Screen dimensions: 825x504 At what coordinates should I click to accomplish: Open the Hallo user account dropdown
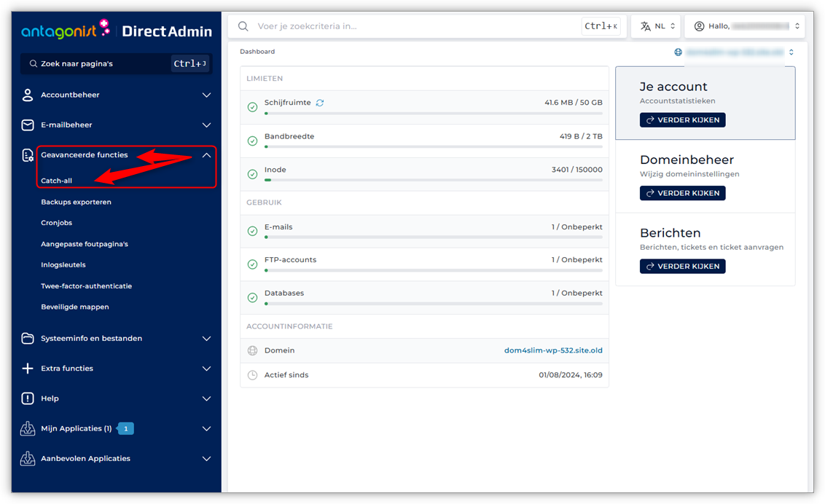[x=748, y=26]
